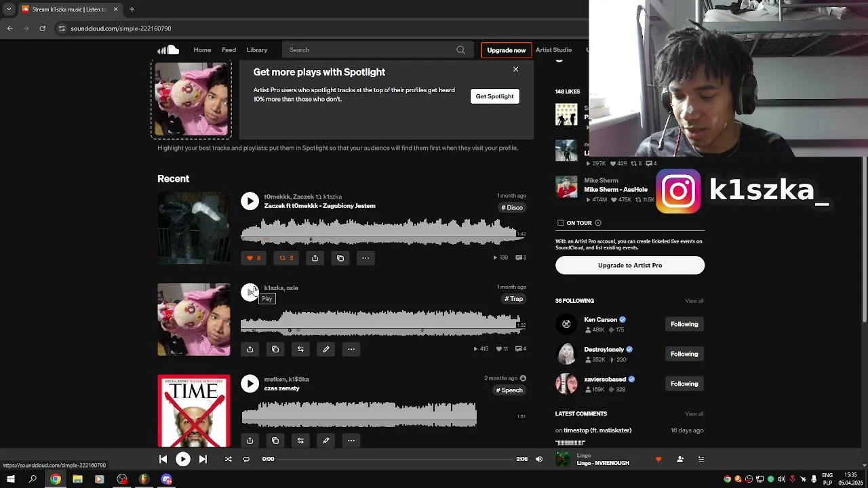Image resolution: width=868 pixels, height=488 pixels.
Task: Follow the artist from the player bar
Action: [x=679, y=459]
